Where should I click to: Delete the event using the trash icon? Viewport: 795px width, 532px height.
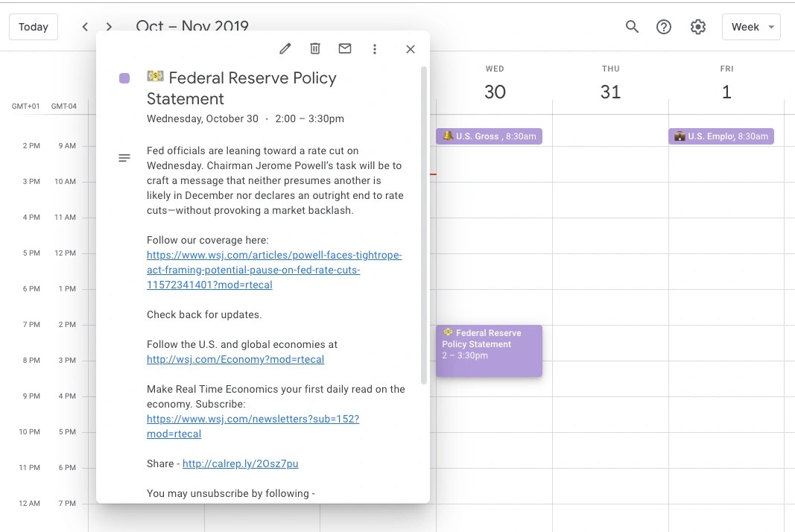[x=315, y=48]
